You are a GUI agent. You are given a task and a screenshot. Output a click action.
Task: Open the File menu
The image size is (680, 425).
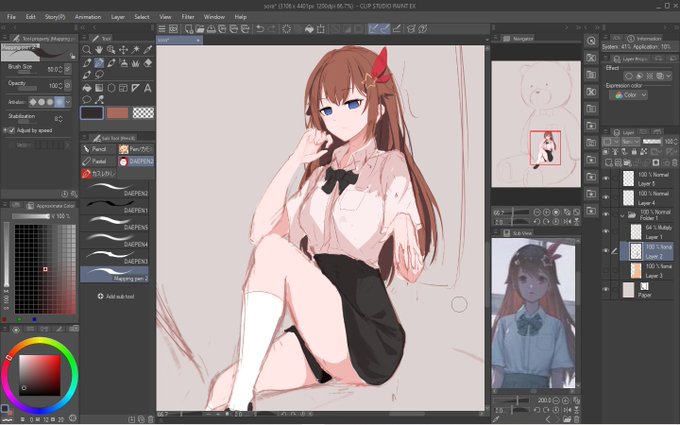click(11, 17)
